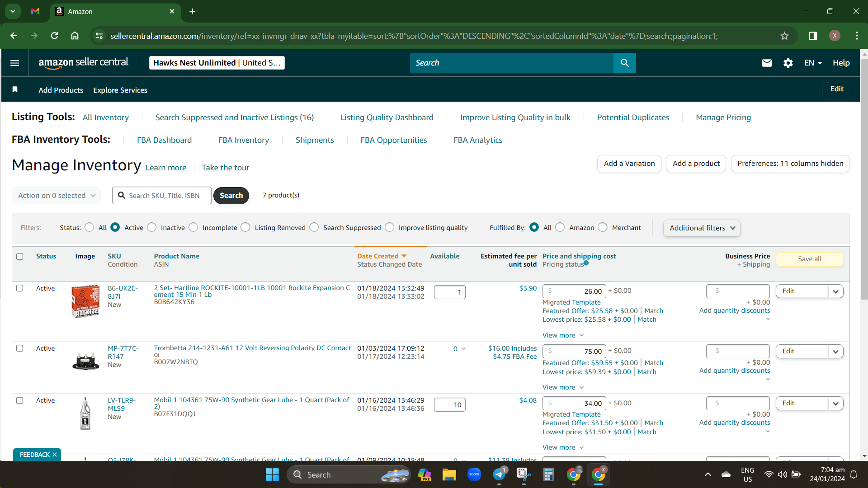Click the magnifier search button in header
Viewport: 868px width, 488px height.
[625, 63]
